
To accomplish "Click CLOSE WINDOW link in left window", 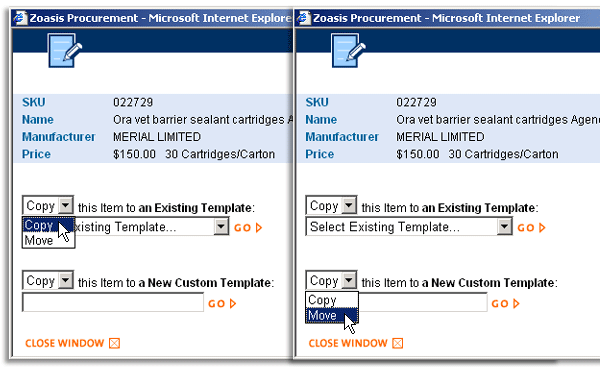I will [65, 343].
